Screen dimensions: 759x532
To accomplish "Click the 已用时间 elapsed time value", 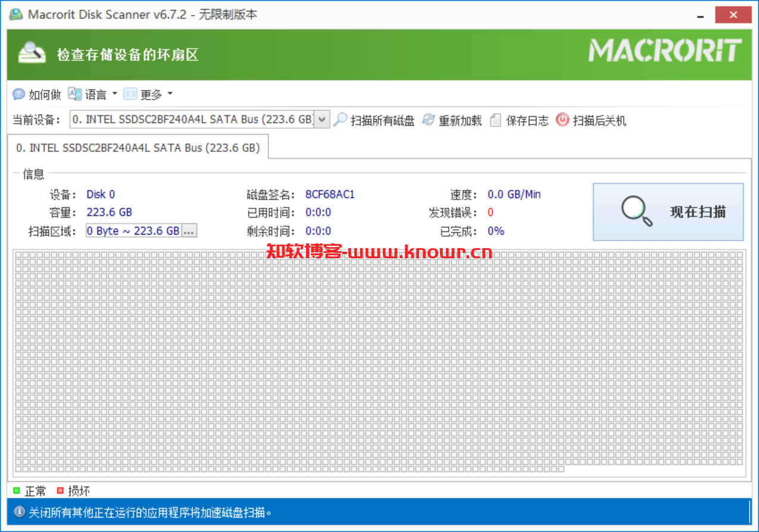I will pos(318,212).
